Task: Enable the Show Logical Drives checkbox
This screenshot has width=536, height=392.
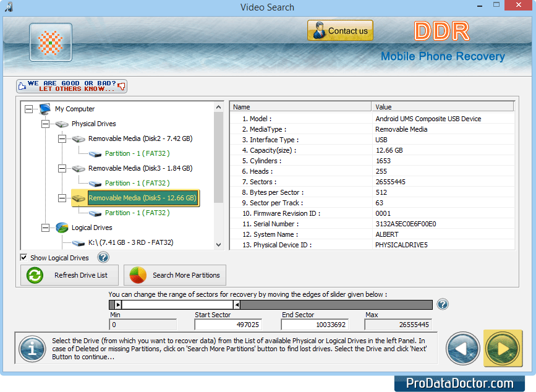Action: click(x=23, y=257)
